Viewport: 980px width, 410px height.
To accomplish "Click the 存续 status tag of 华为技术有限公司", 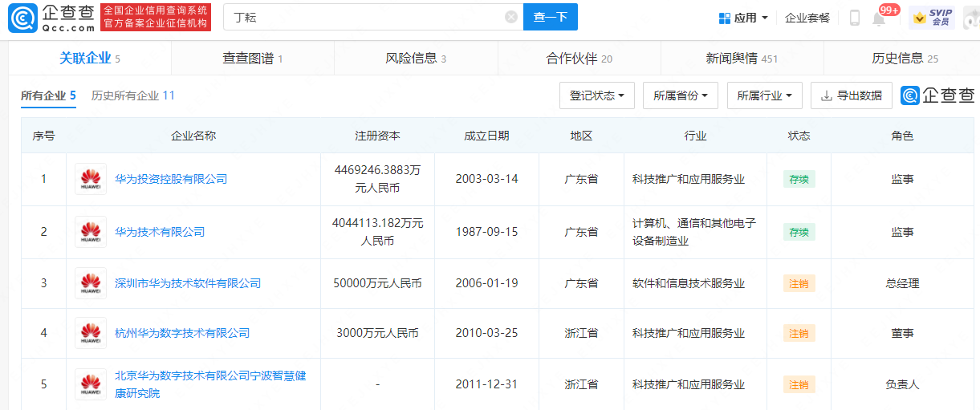I will tap(799, 232).
